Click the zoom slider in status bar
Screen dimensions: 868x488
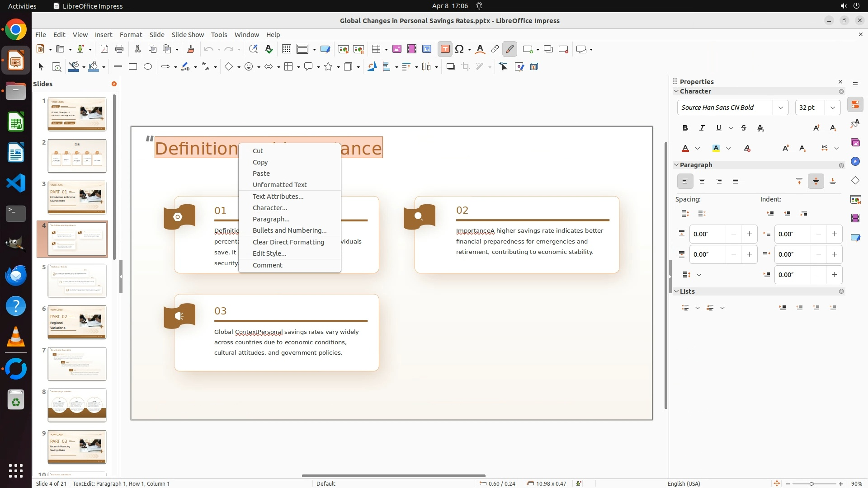pyautogui.click(x=811, y=484)
